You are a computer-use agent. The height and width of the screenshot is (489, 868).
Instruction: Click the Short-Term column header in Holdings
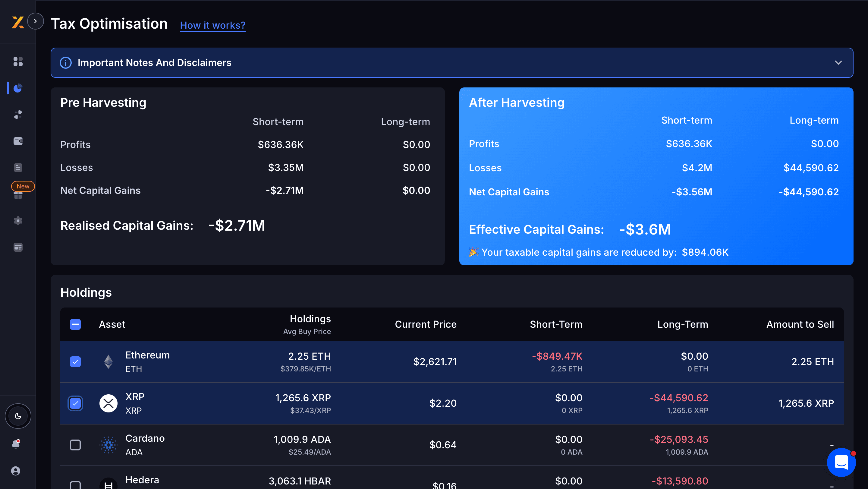click(x=556, y=324)
